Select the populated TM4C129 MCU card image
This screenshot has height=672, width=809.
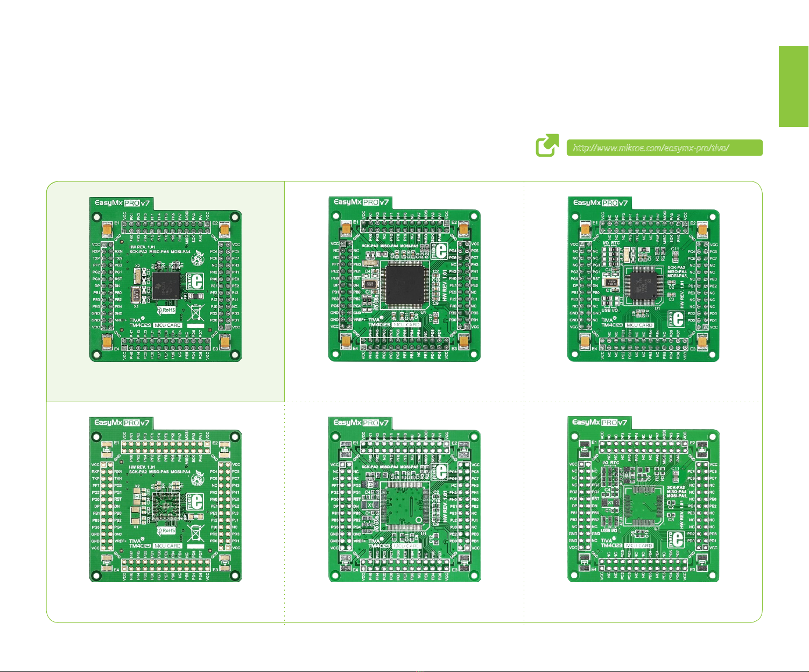click(165, 279)
